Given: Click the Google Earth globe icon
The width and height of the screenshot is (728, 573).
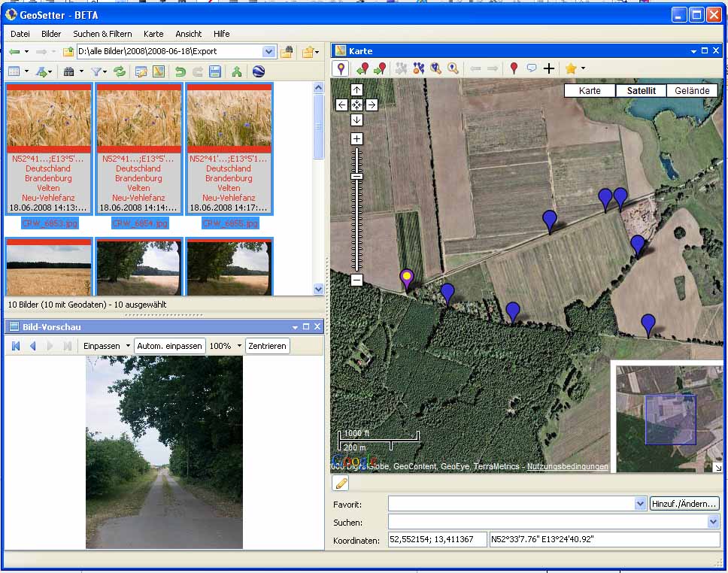Looking at the screenshot, I should (259, 71).
